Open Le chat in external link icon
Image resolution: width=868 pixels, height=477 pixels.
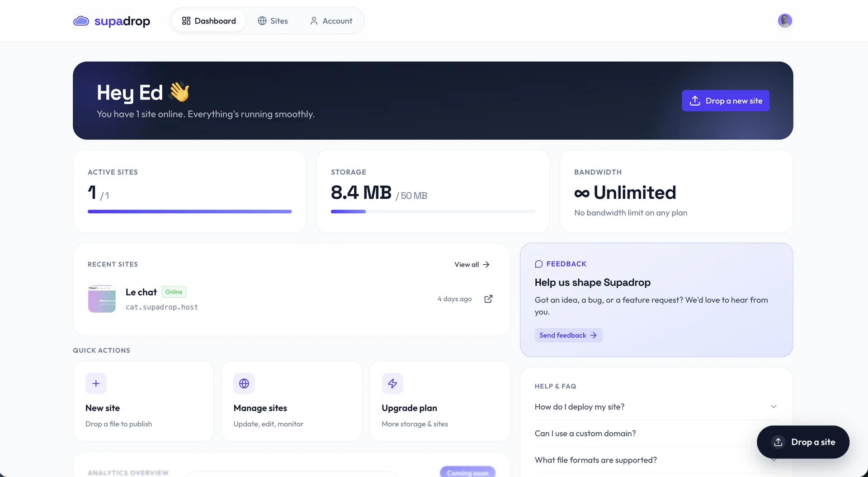click(488, 299)
